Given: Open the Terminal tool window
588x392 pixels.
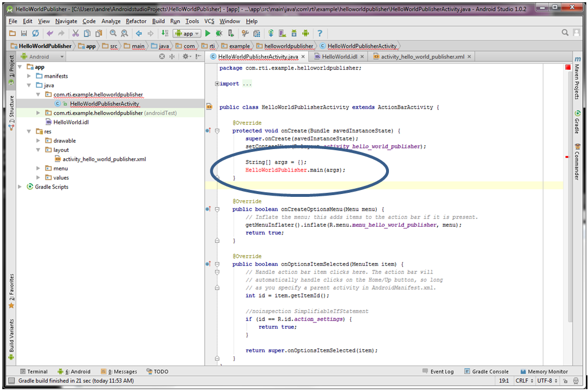Looking at the screenshot, I should click(34, 372).
